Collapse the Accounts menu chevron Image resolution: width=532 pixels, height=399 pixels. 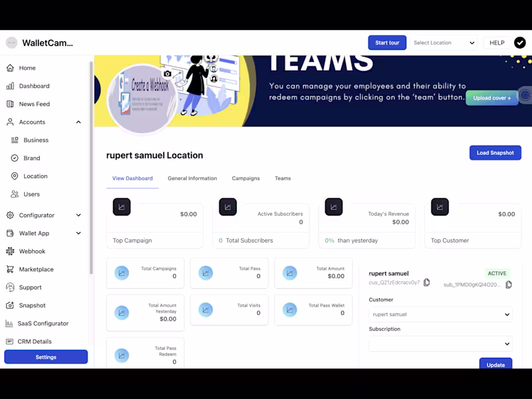tap(78, 122)
